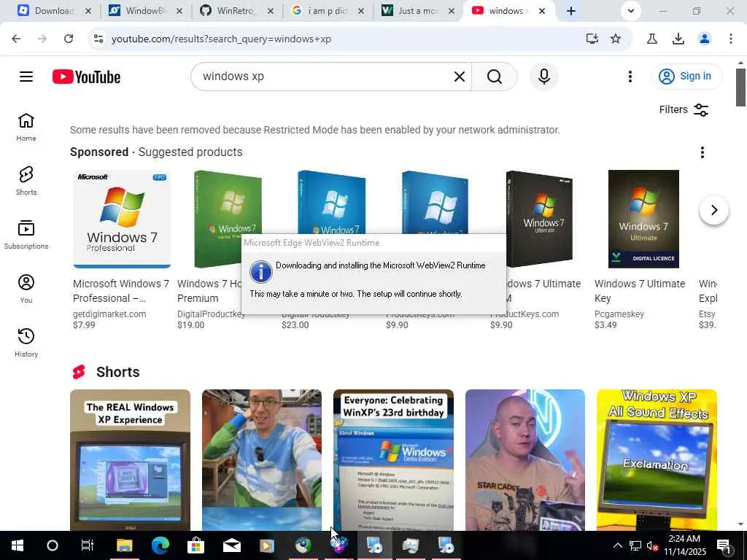The height and width of the screenshot is (560, 747).
Task: Open getdigimarket.com seller link
Action: point(109,314)
